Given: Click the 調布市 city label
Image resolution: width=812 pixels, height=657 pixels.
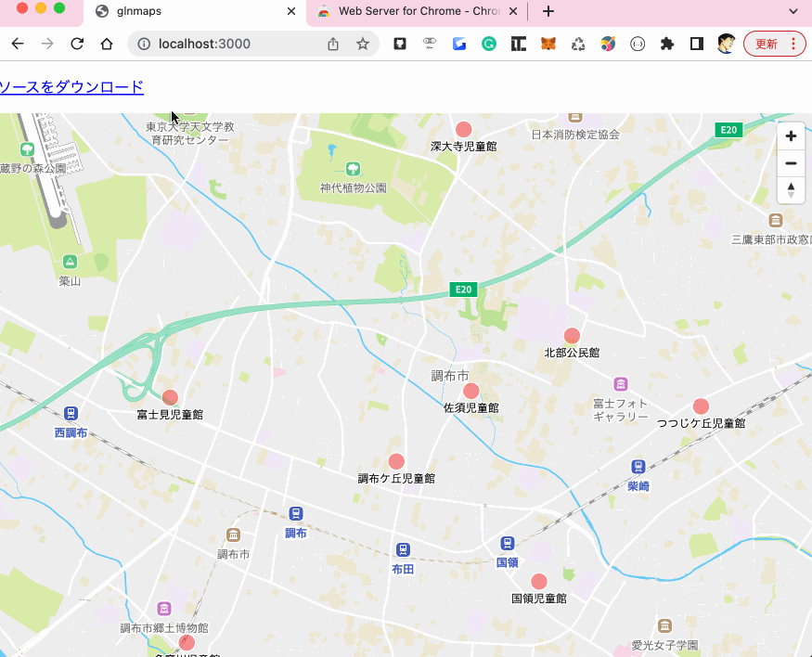Looking at the screenshot, I should 450,375.
